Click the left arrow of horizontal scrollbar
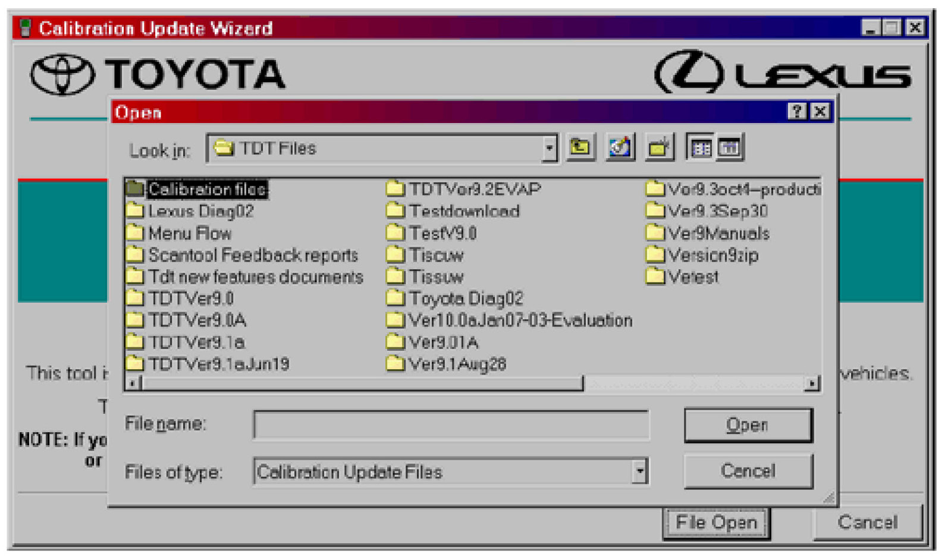 pyautogui.click(x=133, y=383)
